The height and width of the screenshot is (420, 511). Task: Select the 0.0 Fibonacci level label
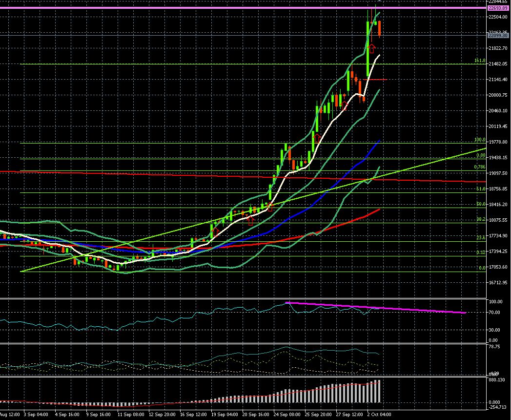pyautogui.click(x=482, y=268)
